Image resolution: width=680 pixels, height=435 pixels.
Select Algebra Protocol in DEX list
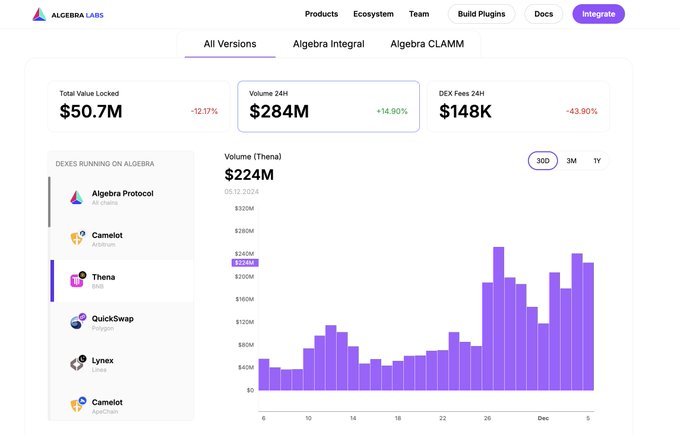[x=122, y=197]
